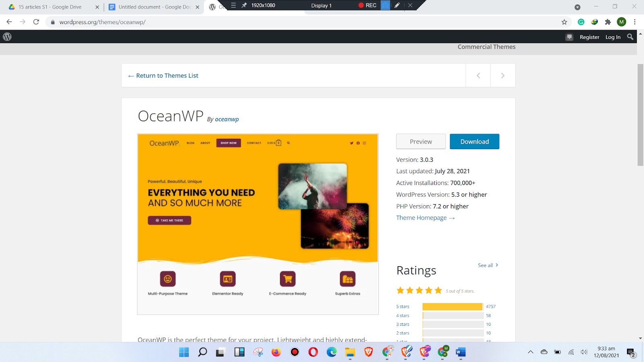Open the 3 stars reviews link
644x362 pixels.
point(402,324)
